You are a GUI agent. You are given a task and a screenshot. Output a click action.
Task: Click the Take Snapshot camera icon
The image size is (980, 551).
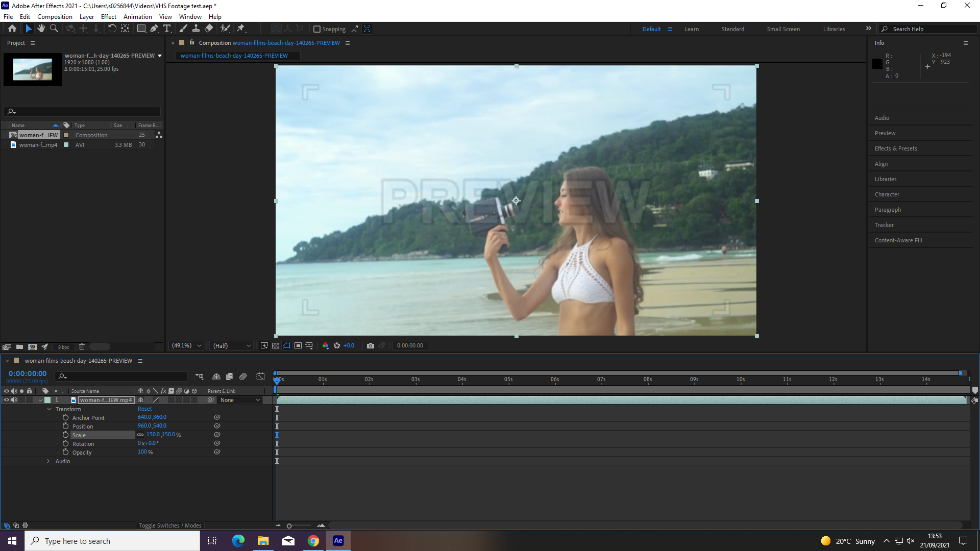point(371,345)
